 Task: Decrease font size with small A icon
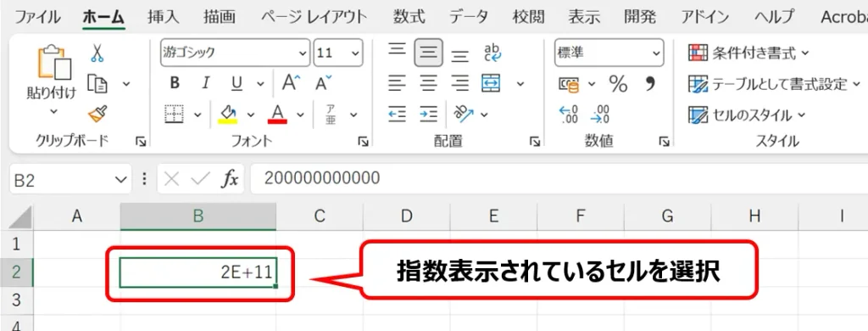coord(324,82)
